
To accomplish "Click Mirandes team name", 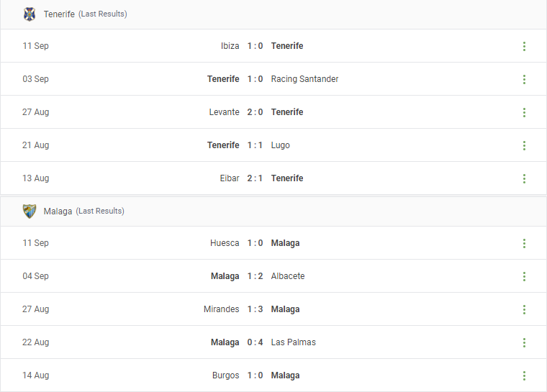I will 221,309.
